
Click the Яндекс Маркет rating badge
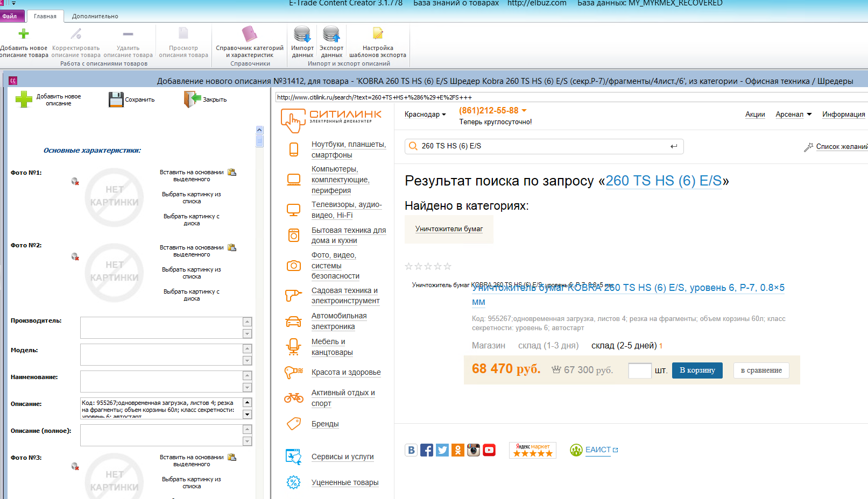click(x=533, y=450)
